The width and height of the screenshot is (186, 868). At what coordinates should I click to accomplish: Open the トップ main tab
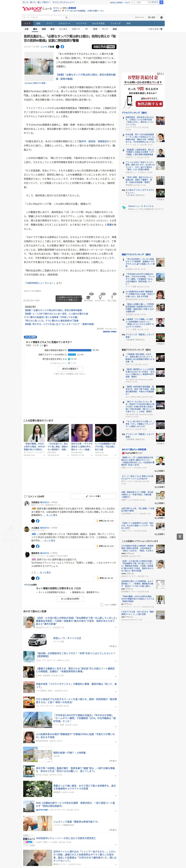[27, 23]
